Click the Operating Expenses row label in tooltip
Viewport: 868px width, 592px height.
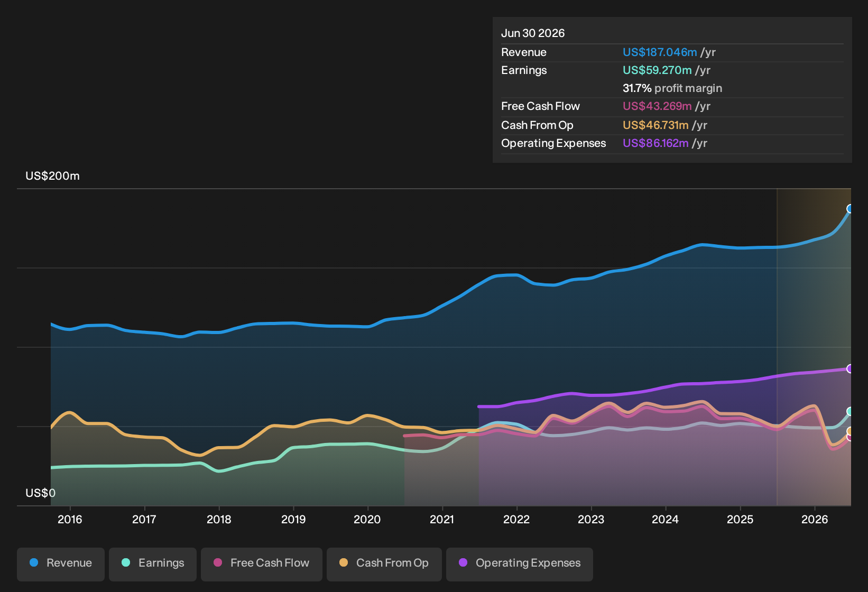click(553, 143)
